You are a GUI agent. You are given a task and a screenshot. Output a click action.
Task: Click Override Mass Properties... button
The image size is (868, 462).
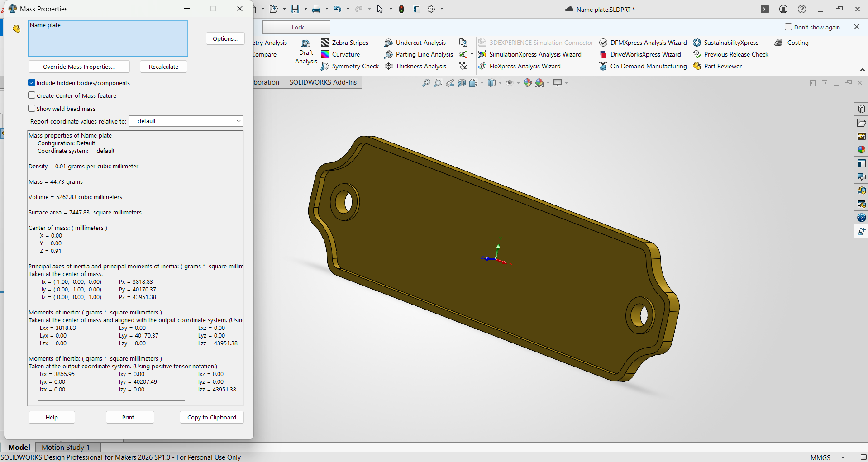pyautogui.click(x=79, y=67)
